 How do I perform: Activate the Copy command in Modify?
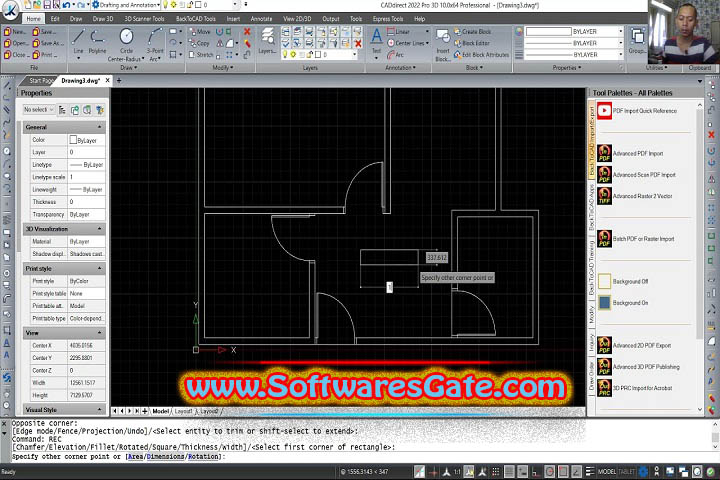click(x=199, y=43)
